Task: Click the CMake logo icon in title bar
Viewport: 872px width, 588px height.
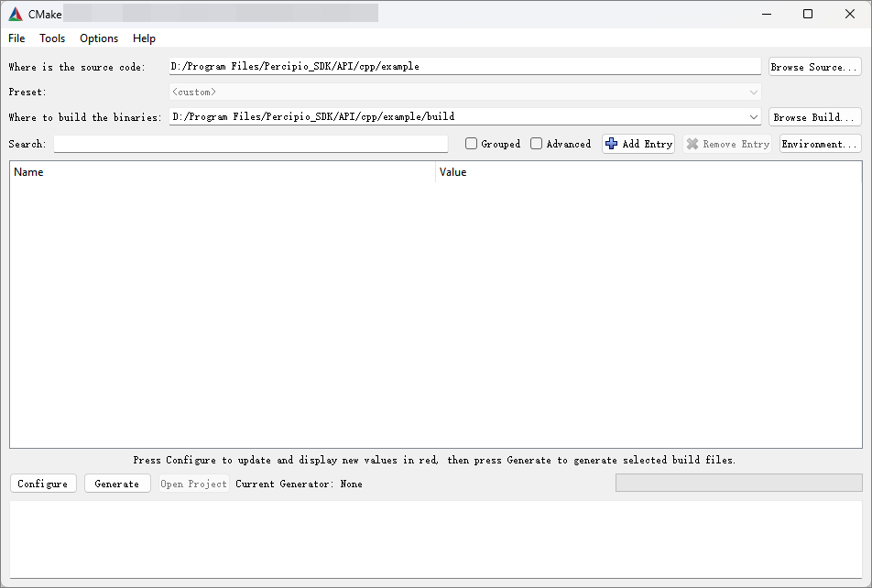Action: 16,14
